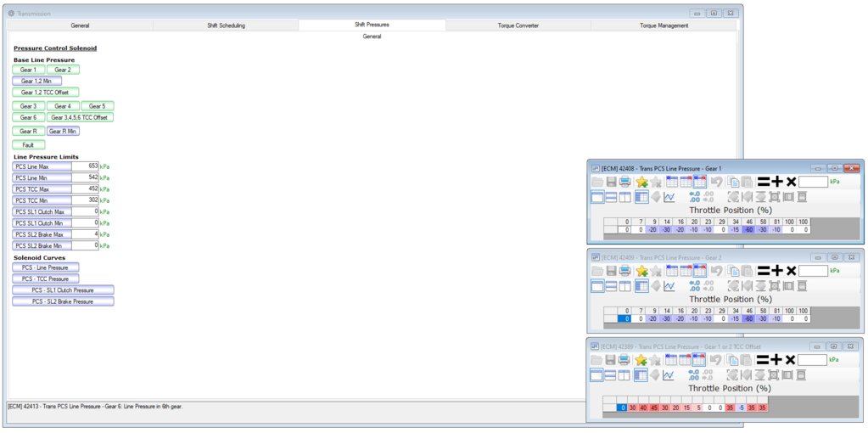
Task: Open the Shift Pressures tab
Action: coord(372,25)
